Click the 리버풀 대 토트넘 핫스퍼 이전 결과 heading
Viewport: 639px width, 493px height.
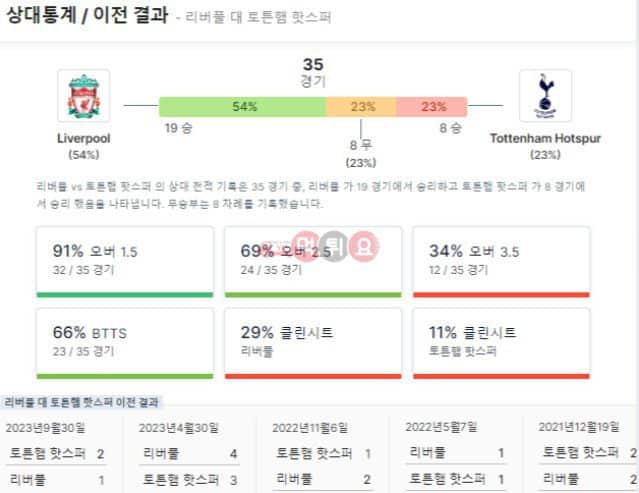(x=82, y=403)
